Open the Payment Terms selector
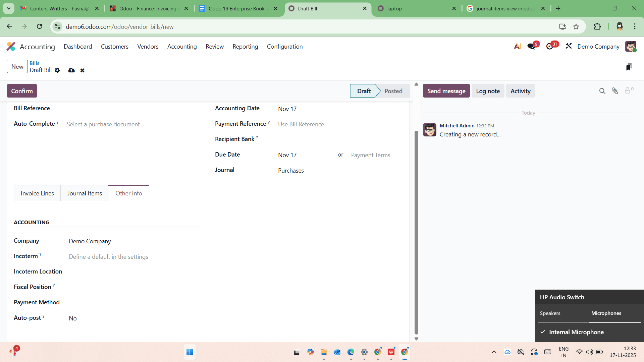Screen dimensions: 644x362 click(371, 155)
